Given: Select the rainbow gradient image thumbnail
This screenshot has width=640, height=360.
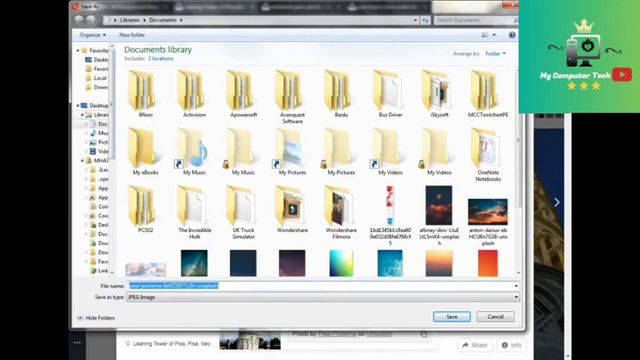Looking at the screenshot, I should coord(341,263).
